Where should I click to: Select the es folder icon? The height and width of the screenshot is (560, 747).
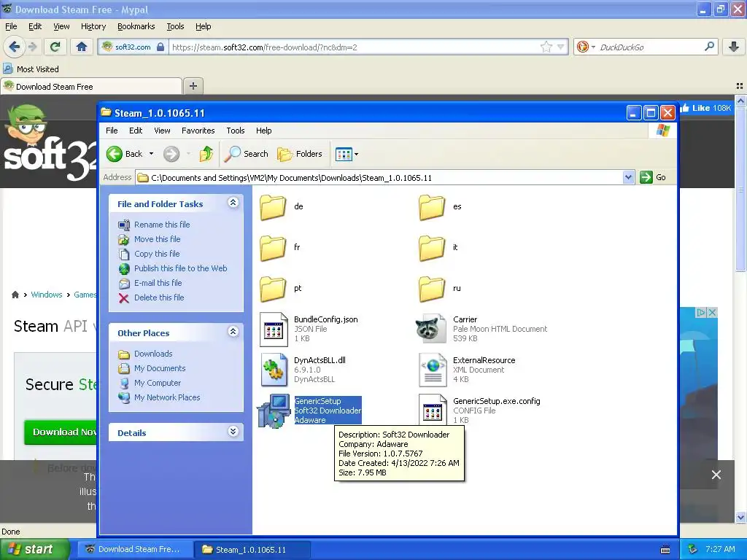click(432, 207)
